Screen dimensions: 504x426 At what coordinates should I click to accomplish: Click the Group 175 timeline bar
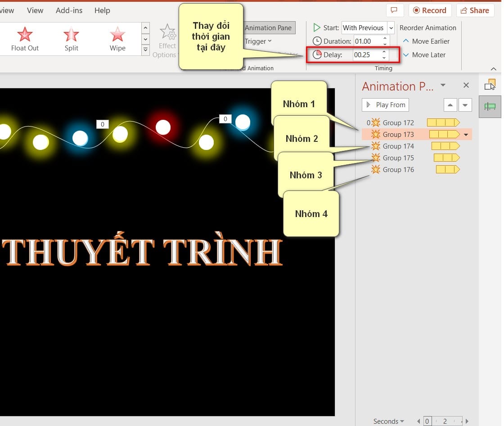point(447,158)
